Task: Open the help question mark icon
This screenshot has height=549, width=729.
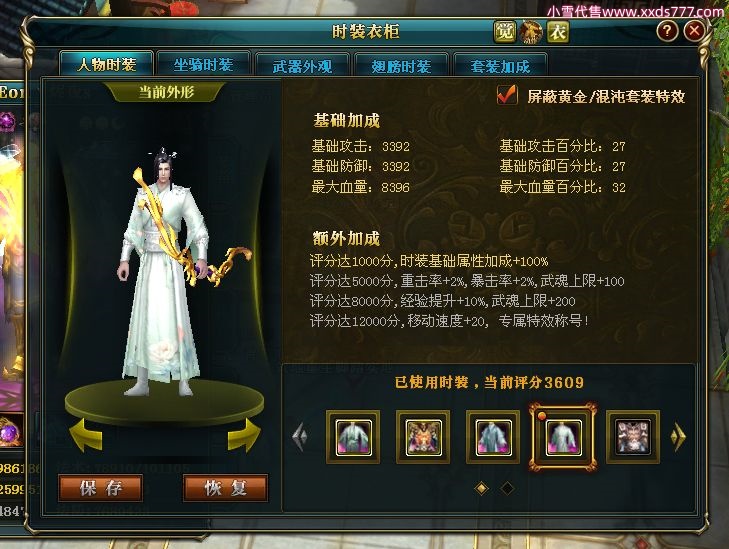Action: click(x=667, y=31)
